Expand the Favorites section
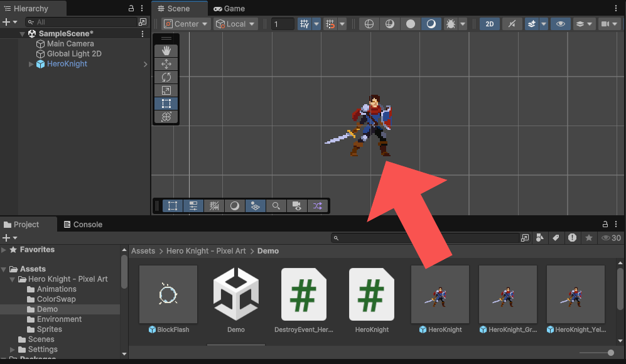The width and height of the screenshot is (626, 364). 4,250
